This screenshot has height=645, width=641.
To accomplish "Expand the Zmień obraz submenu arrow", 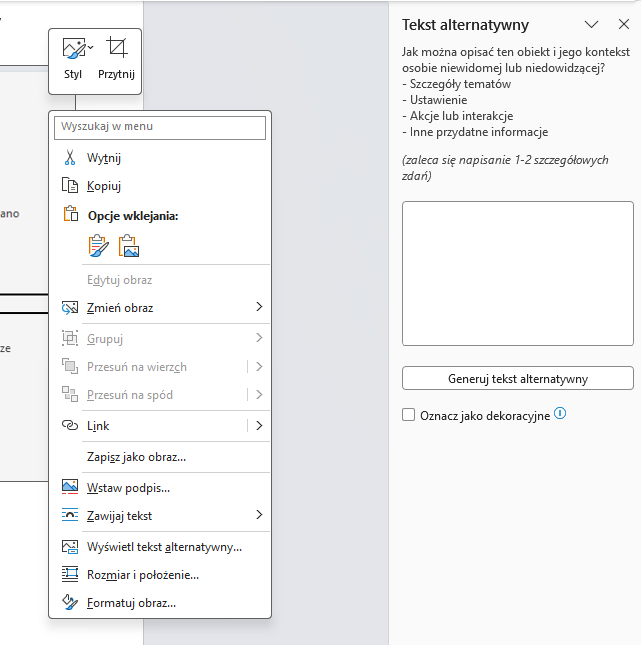I will point(259,307).
